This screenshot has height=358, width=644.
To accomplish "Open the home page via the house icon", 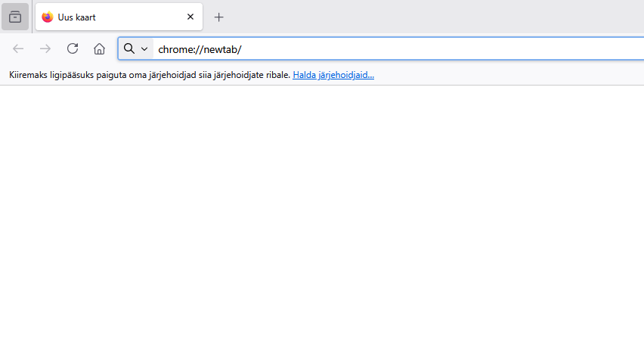I will [x=99, y=48].
